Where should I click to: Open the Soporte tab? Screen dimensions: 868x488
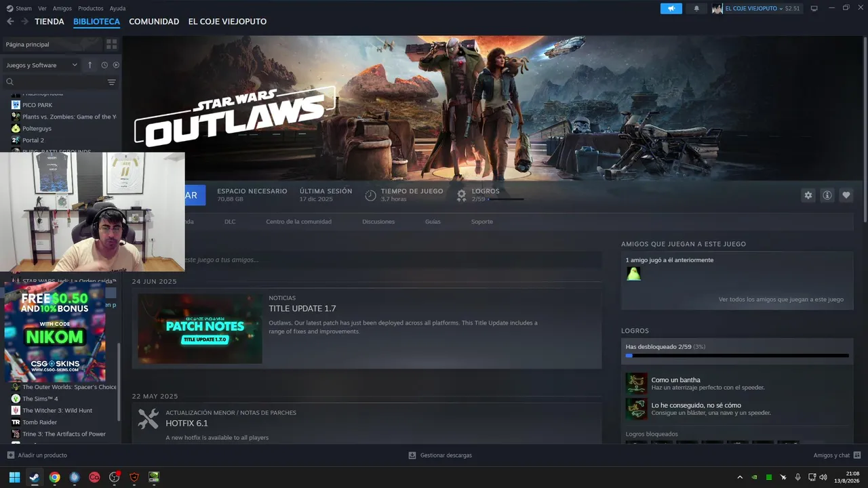pyautogui.click(x=482, y=222)
